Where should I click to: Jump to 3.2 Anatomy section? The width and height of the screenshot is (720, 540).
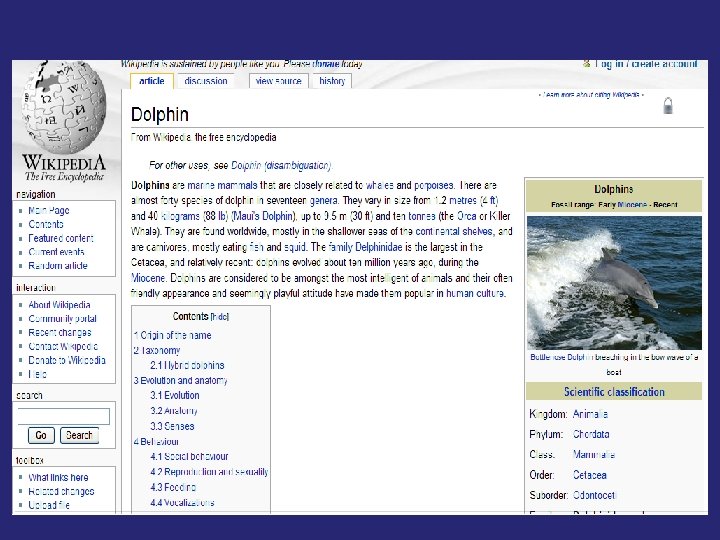174,411
